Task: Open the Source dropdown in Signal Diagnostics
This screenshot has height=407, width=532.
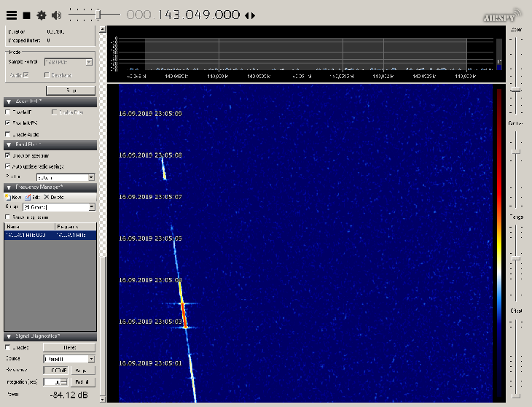Action: point(91,359)
